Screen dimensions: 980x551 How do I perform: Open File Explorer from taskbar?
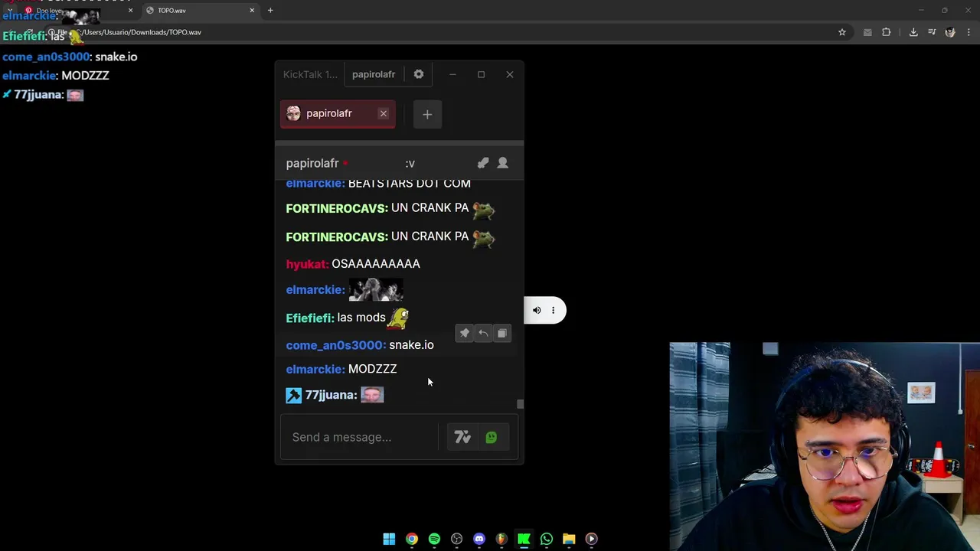coord(569,539)
